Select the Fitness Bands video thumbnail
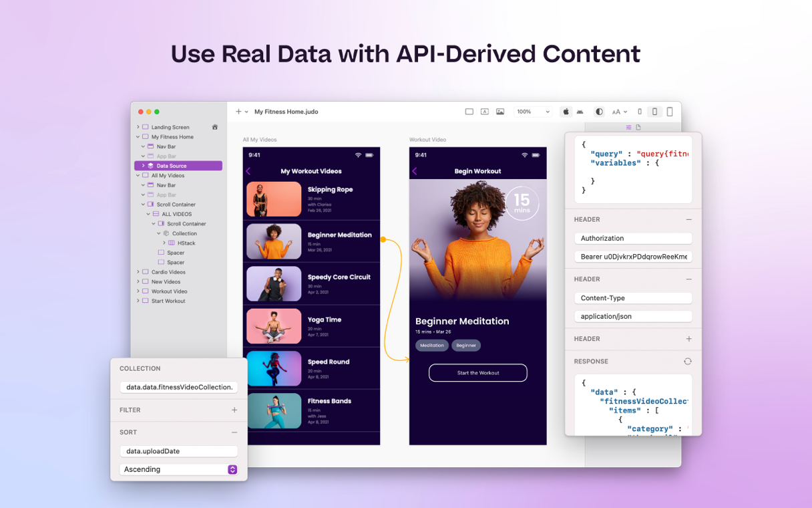 pos(274,410)
